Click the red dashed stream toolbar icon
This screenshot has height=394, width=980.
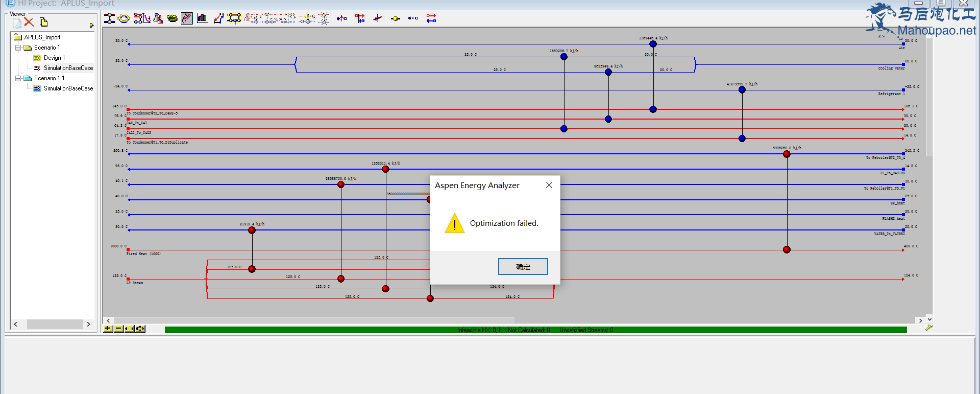(x=252, y=18)
